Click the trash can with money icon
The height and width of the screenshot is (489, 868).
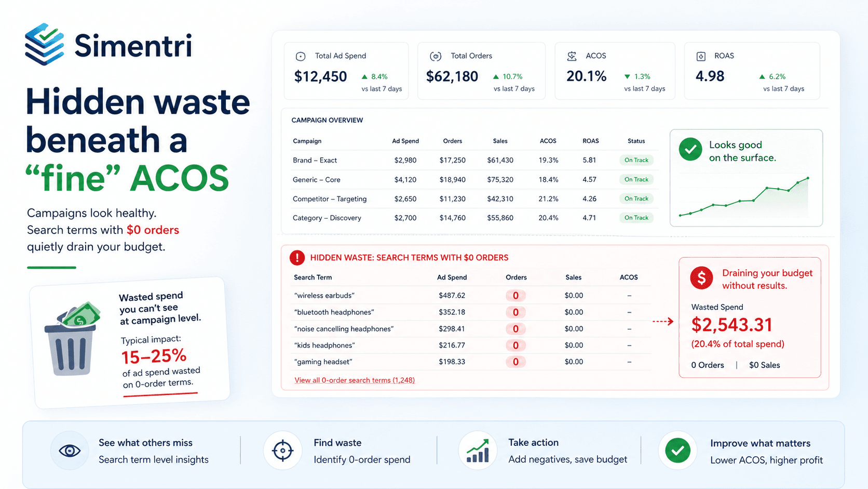coord(73,338)
